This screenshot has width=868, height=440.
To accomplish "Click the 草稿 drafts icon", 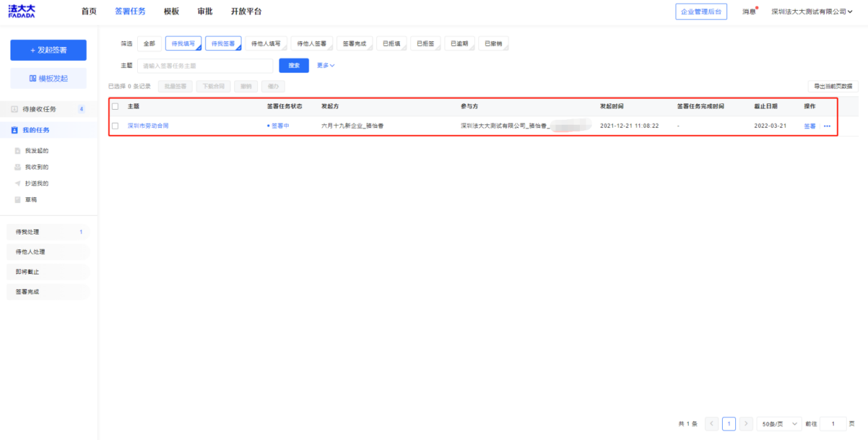I will 18,200.
